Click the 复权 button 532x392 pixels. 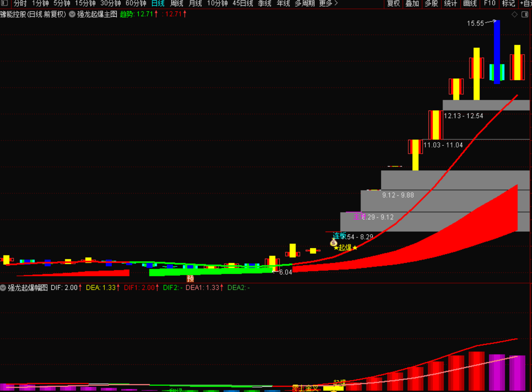point(393,4)
